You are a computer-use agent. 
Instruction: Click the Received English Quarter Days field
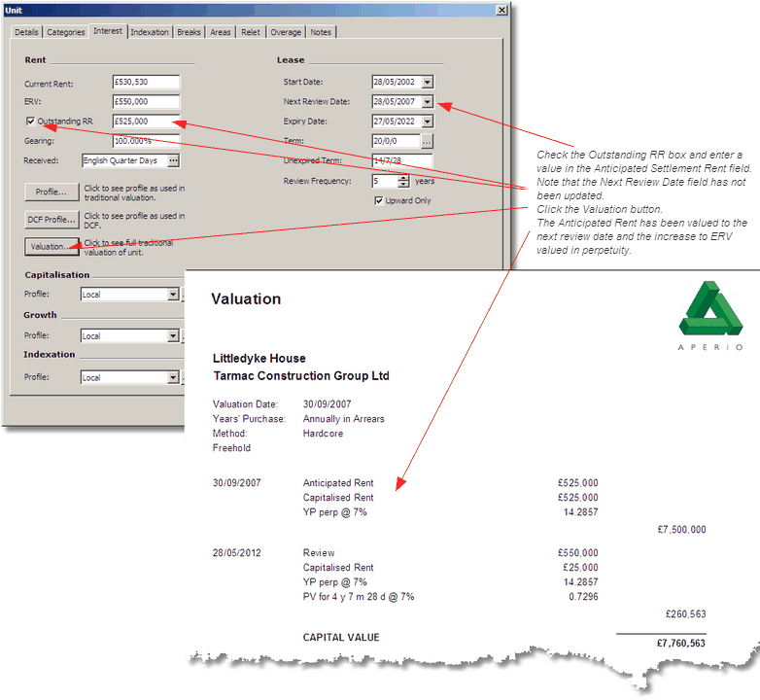[124, 160]
